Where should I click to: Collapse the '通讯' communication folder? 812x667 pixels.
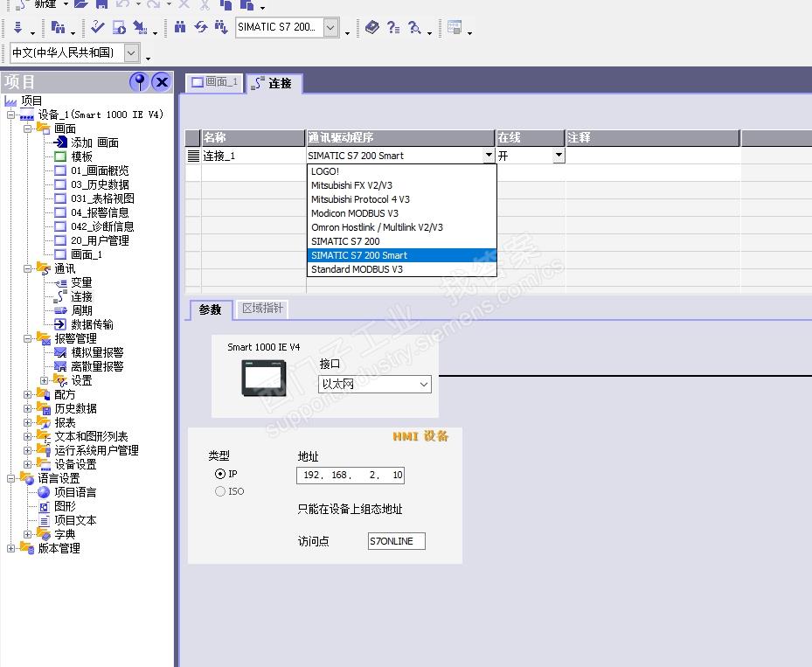pos(27,268)
